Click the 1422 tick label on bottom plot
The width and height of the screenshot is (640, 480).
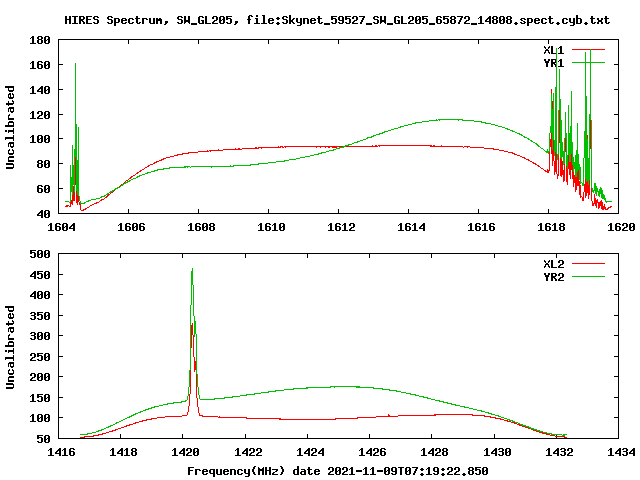pyautogui.click(x=248, y=452)
